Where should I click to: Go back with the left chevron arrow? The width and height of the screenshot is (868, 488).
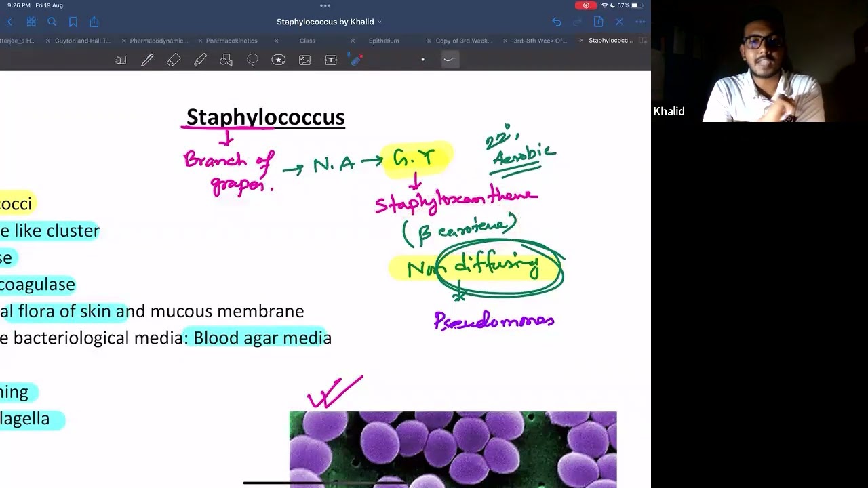9,22
